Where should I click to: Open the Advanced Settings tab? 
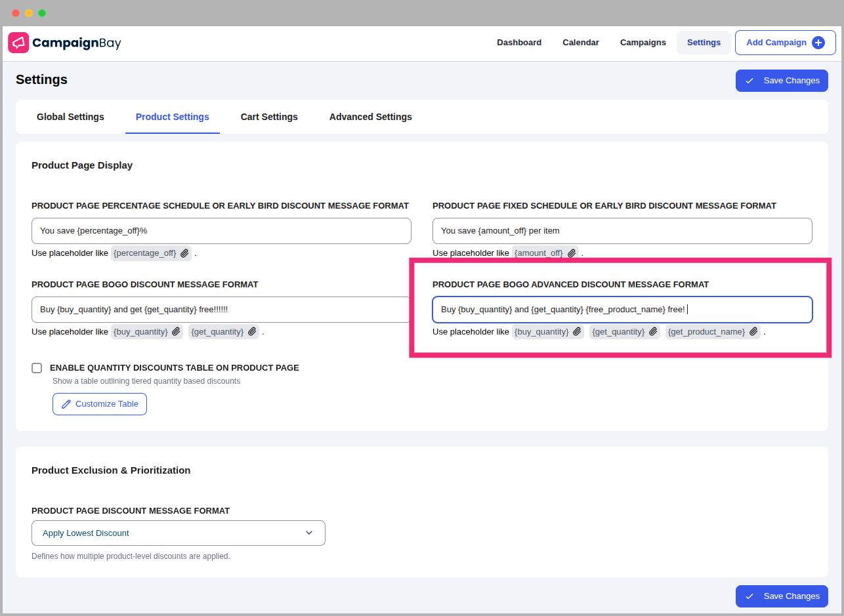coord(370,117)
